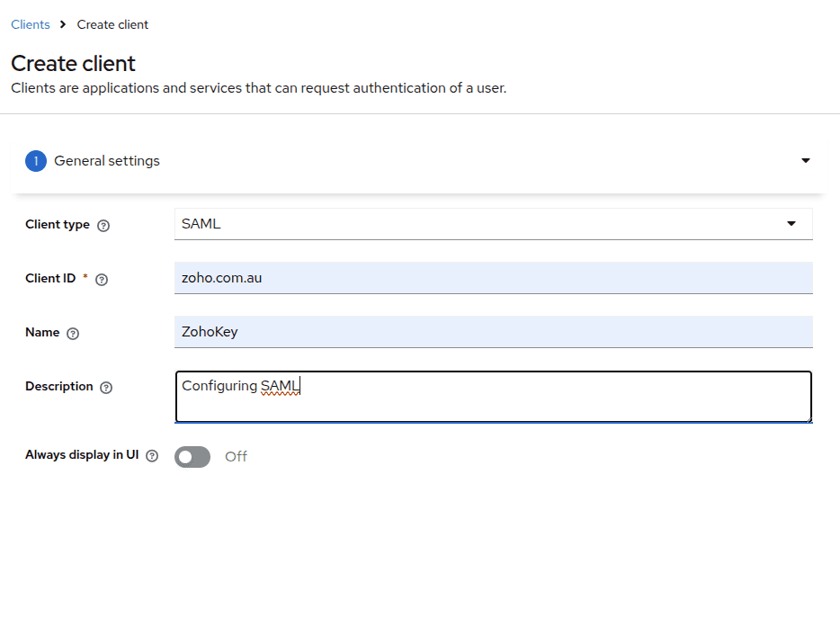Click the Off label beside the switch
The width and height of the screenshot is (840, 618).
236,457
